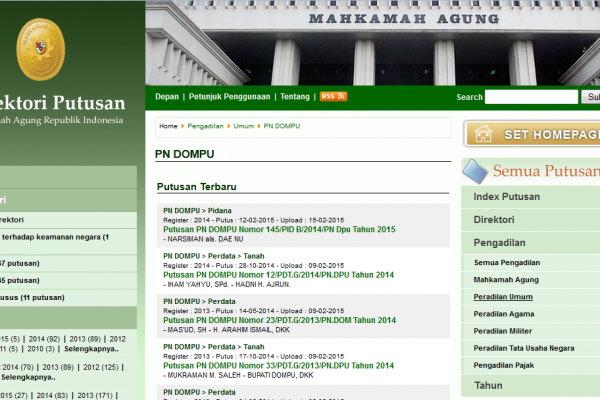Screen dimensions: 600x400
Task: Open the Tentang menu item
Action: [295, 96]
